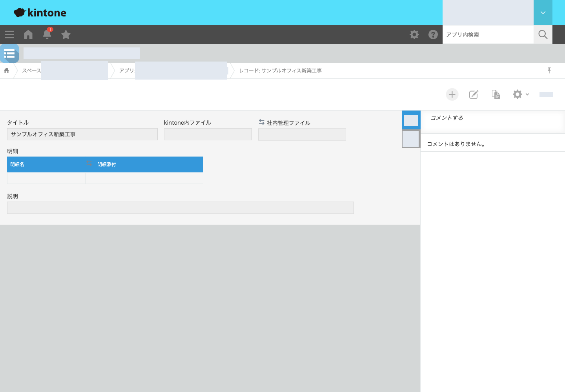
Task: Open the help question mark icon
Action: tap(433, 34)
